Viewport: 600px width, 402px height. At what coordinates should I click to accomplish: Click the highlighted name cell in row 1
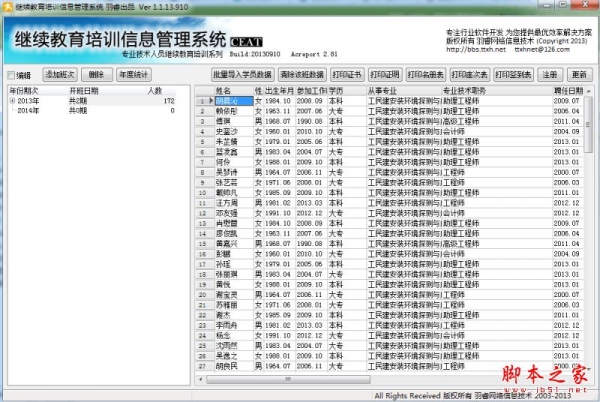[x=234, y=101]
